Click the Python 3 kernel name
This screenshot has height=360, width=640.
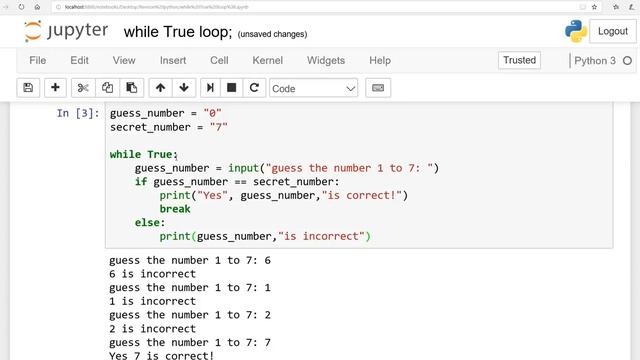click(595, 61)
